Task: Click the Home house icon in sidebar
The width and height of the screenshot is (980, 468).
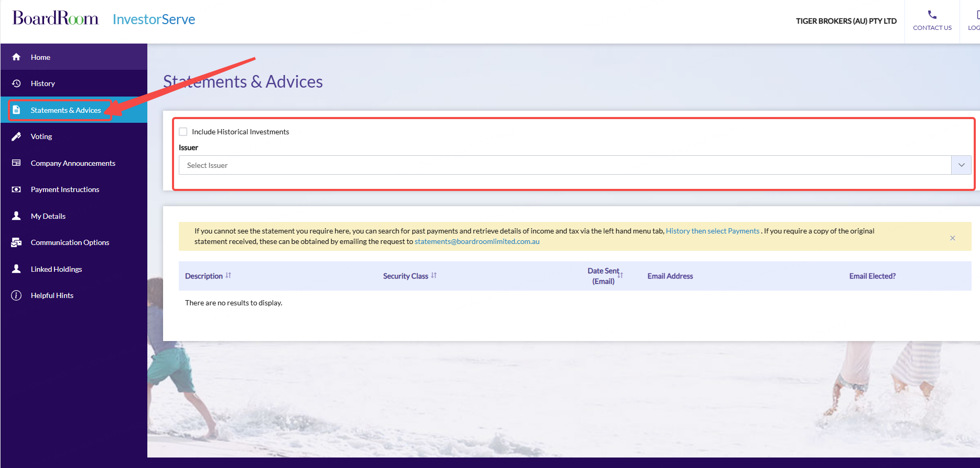Action: (x=16, y=57)
